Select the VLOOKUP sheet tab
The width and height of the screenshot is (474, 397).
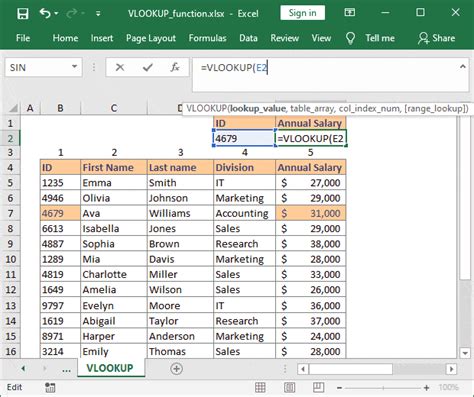(110, 368)
